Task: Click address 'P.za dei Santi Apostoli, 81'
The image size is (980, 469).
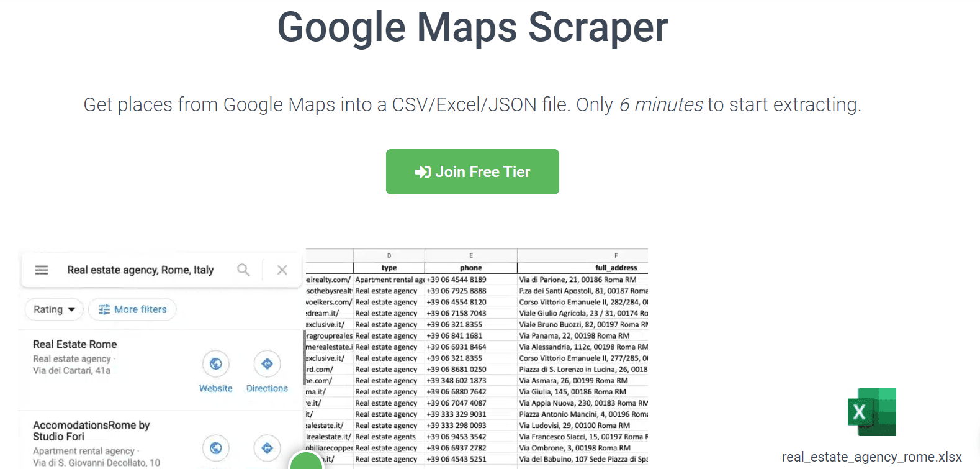Action: 582,291
